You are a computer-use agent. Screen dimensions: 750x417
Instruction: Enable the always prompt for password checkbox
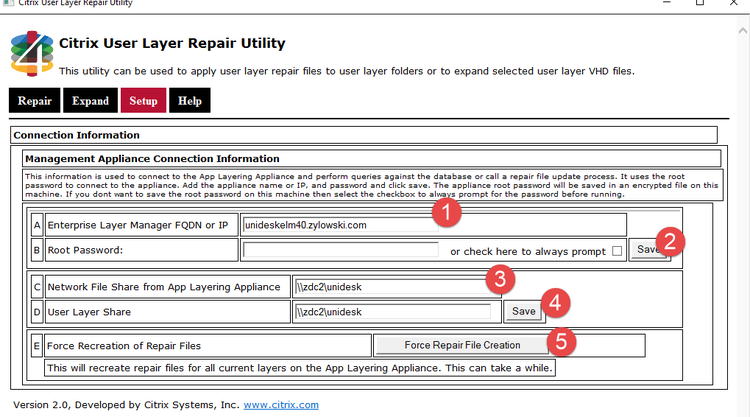pos(617,251)
